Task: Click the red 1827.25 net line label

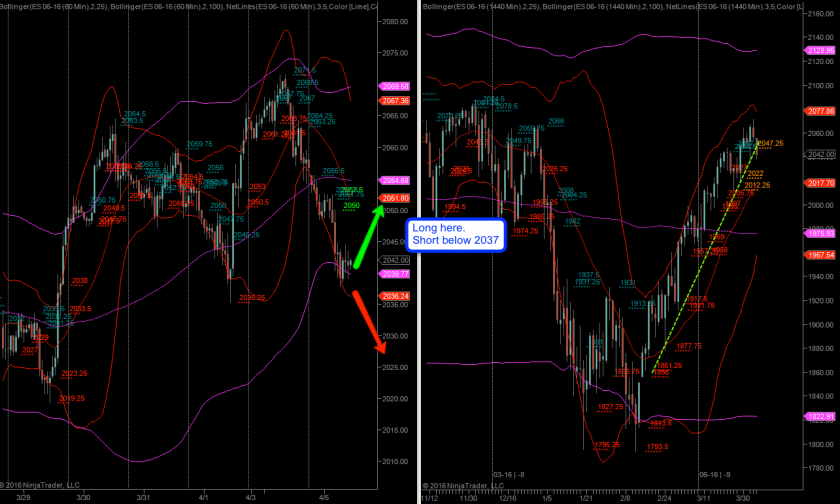Action: click(611, 407)
